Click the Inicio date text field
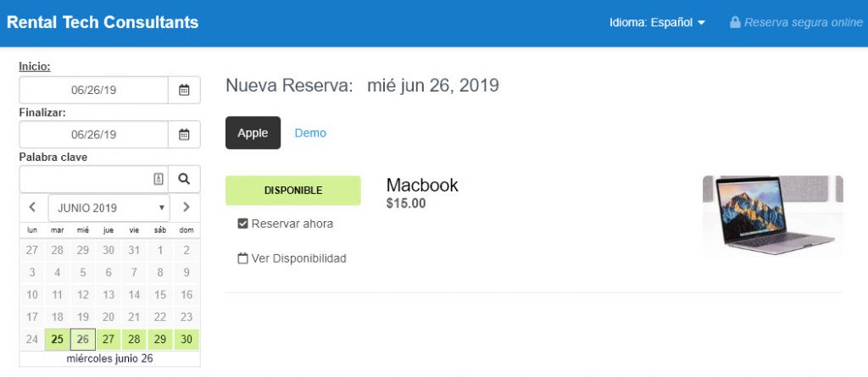 (x=93, y=90)
